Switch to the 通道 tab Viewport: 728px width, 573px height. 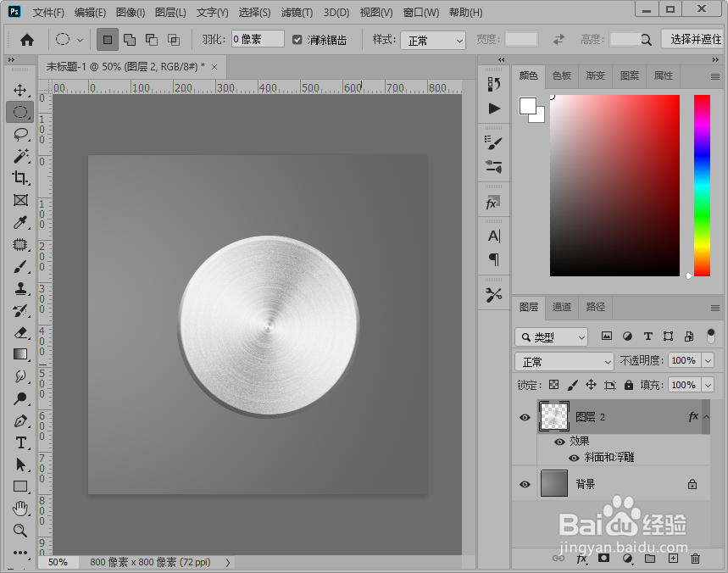coord(562,307)
